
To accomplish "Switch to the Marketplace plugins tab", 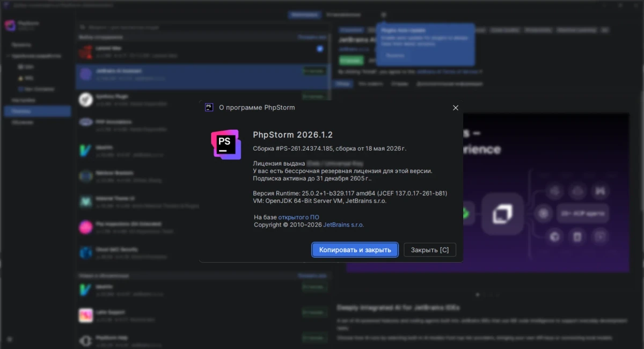I will [304, 15].
